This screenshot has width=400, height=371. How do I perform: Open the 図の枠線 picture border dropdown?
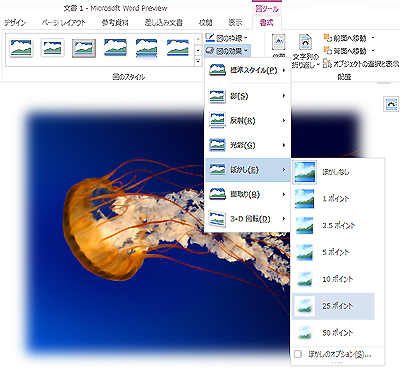coord(226,38)
